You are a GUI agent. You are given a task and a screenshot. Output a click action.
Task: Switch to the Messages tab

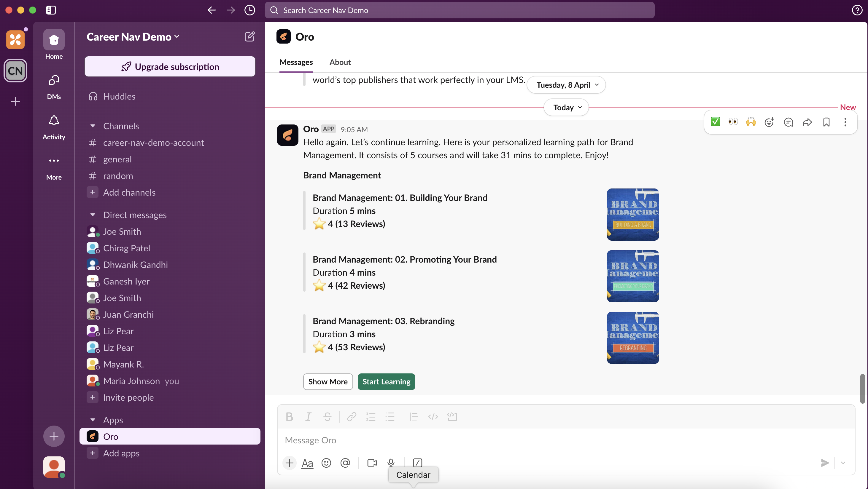click(296, 62)
